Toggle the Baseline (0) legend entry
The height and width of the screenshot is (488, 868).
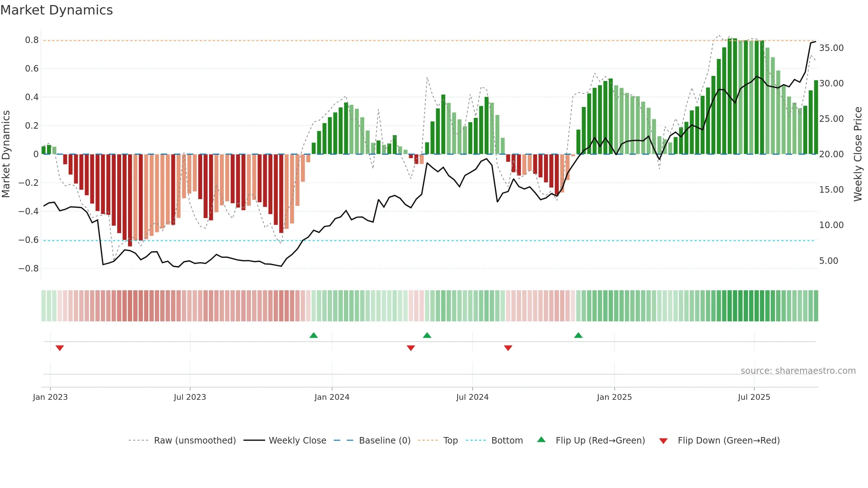pyautogui.click(x=372, y=440)
